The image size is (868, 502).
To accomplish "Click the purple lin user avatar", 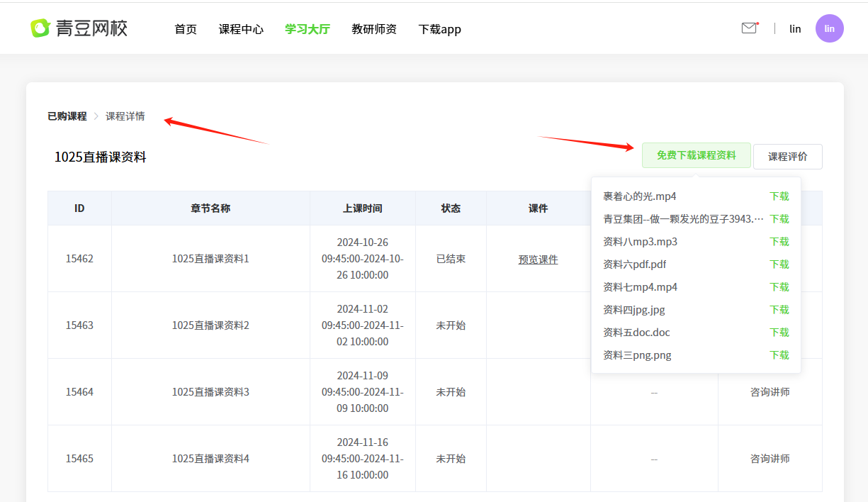I will pos(829,28).
